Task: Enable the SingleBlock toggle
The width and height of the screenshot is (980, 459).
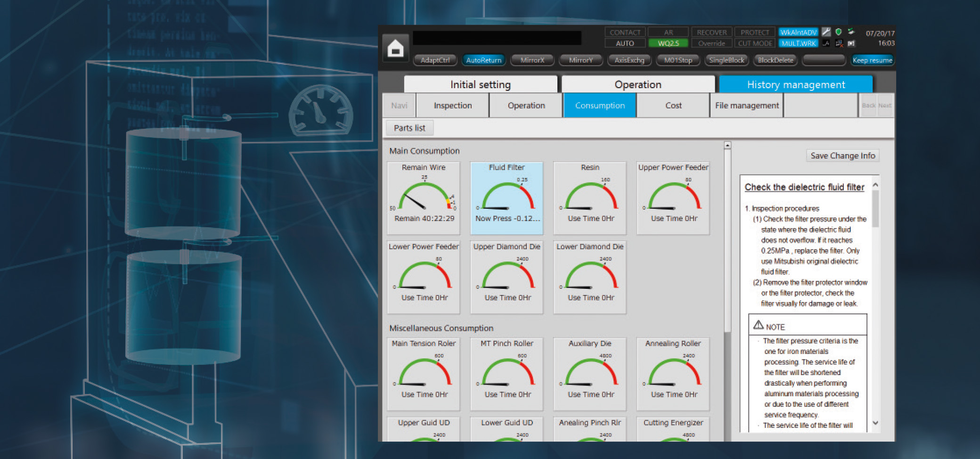Action: [x=727, y=60]
